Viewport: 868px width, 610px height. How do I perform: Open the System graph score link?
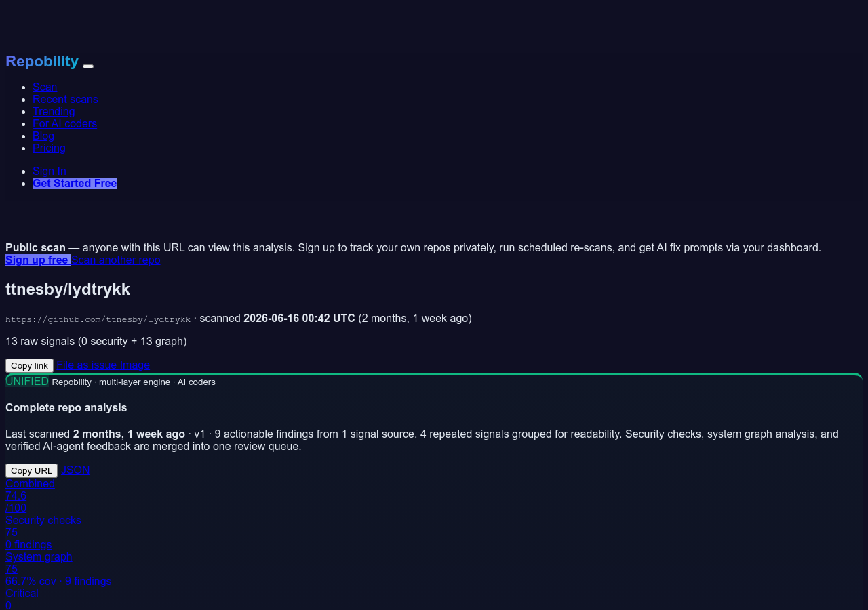39,556
